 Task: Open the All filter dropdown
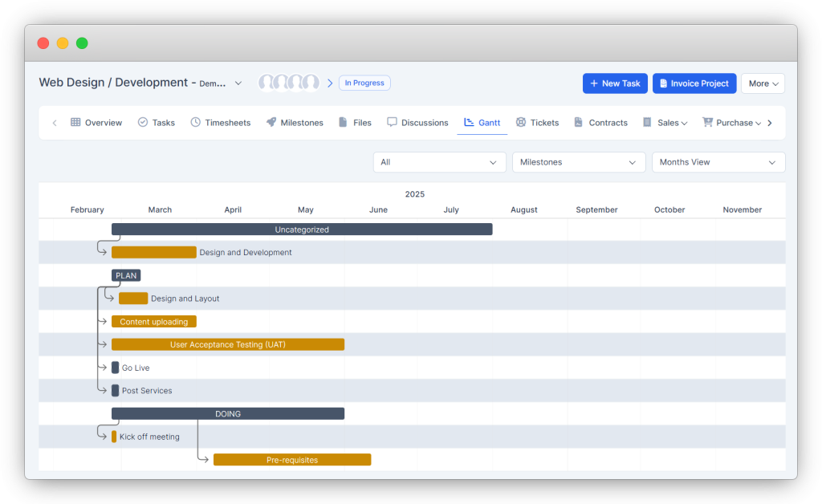click(439, 162)
